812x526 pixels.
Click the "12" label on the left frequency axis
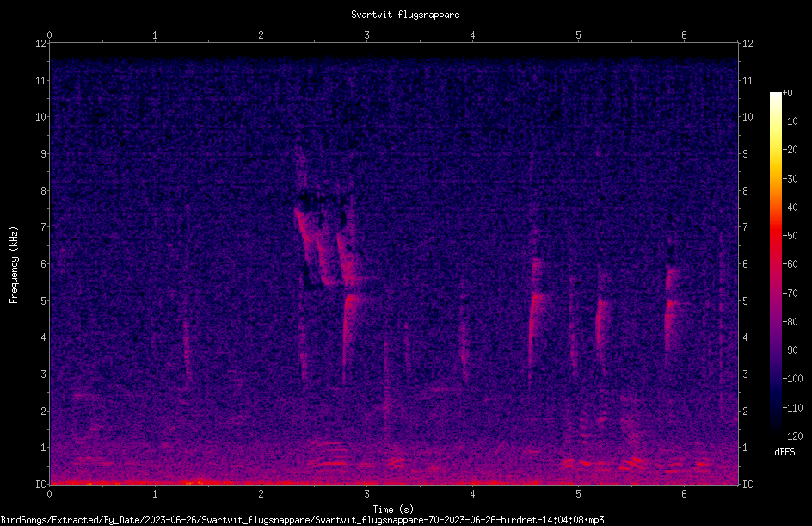tap(40, 44)
